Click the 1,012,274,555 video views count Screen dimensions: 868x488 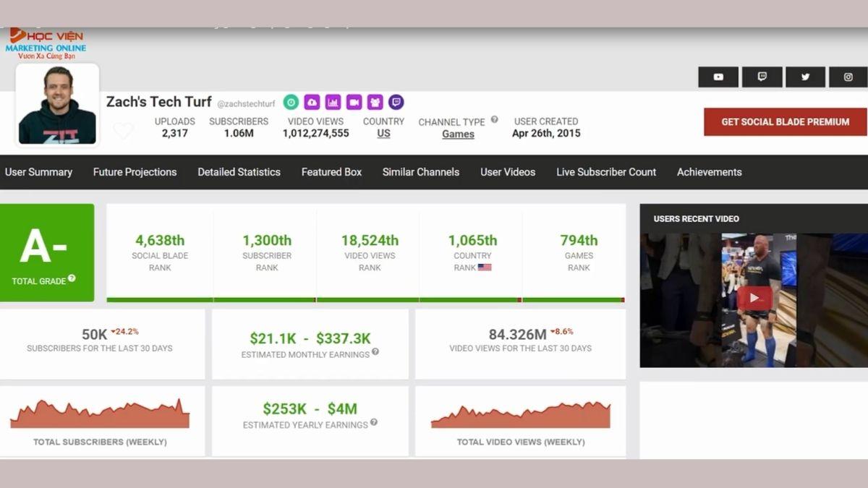pos(315,134)
